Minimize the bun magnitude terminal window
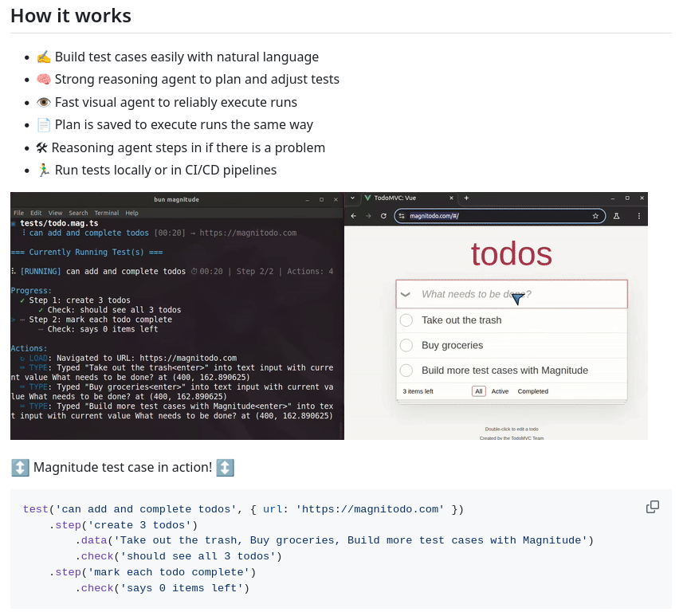Viewport: 683px width, 616px height. tap(308, 199)
